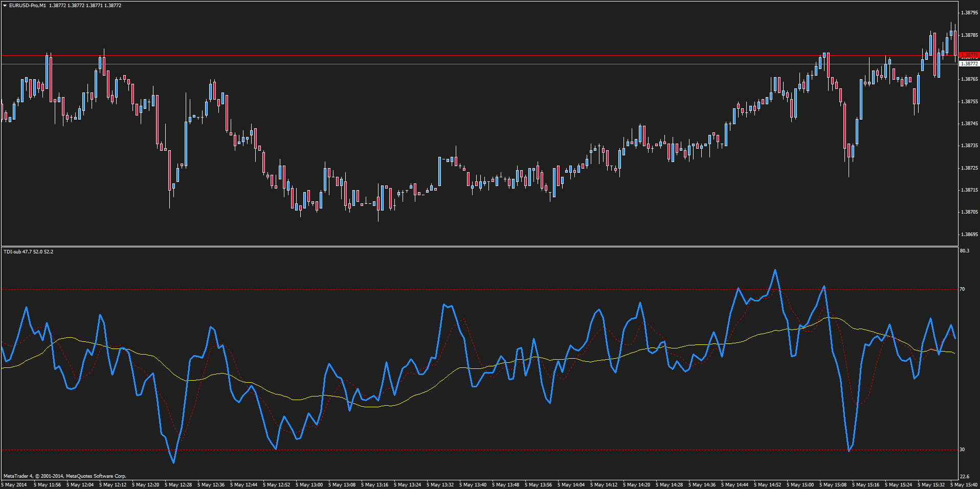Click the 5 May 13:16 time label
Viewport: 980px width, 489px height.
click(x=374, y=485)
